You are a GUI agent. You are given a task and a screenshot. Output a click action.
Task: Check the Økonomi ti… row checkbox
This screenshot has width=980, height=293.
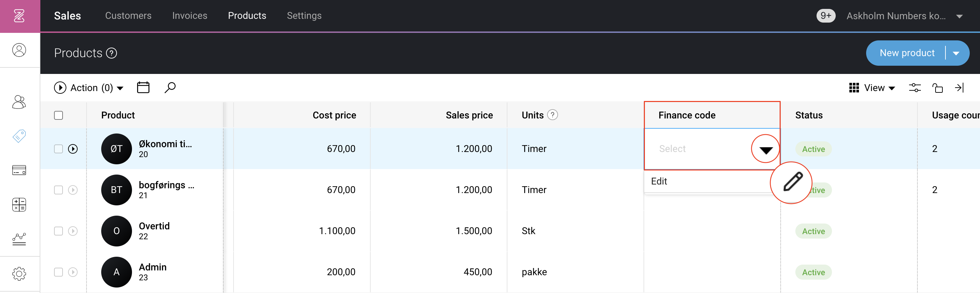point(58,149)
